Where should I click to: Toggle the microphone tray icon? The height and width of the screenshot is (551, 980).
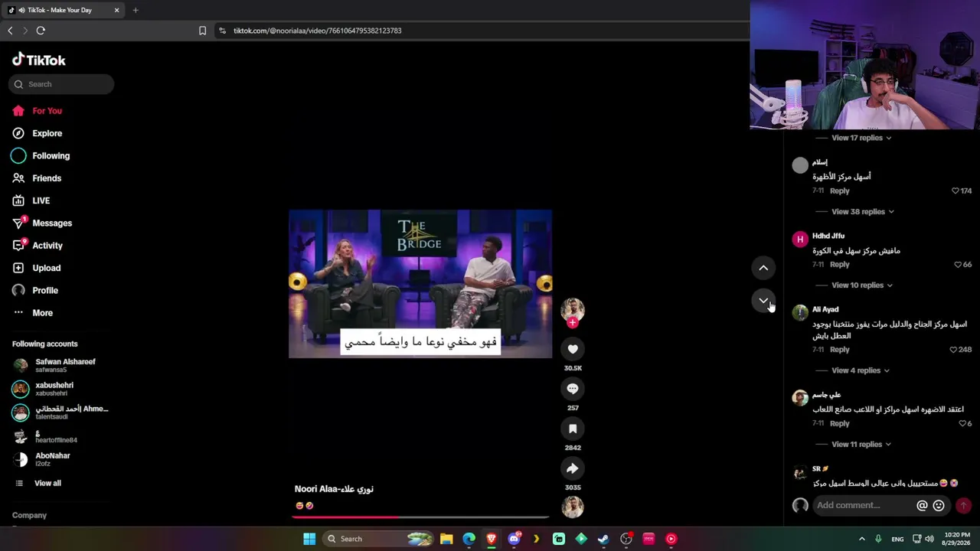click(x=878, y=539)
